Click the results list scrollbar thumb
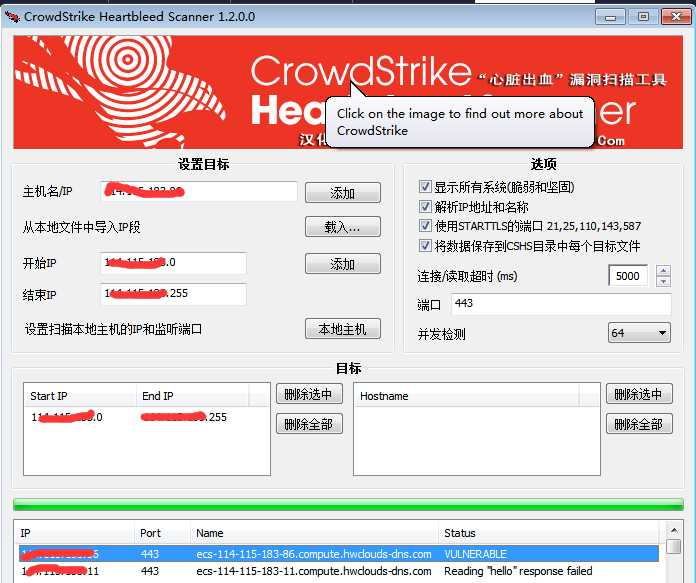The image size is (696, 583). click(x=674, y=547)
